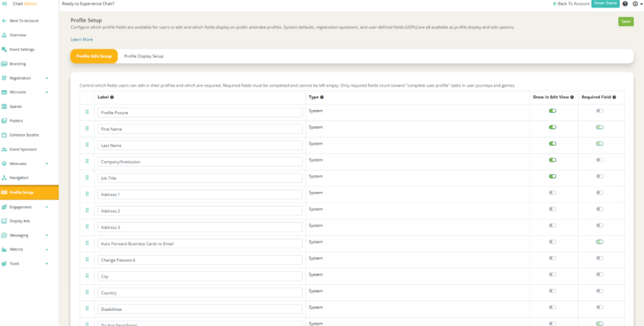644x326 pixels.
Task: Open the user account dropdown at top right
Action: 636,4
